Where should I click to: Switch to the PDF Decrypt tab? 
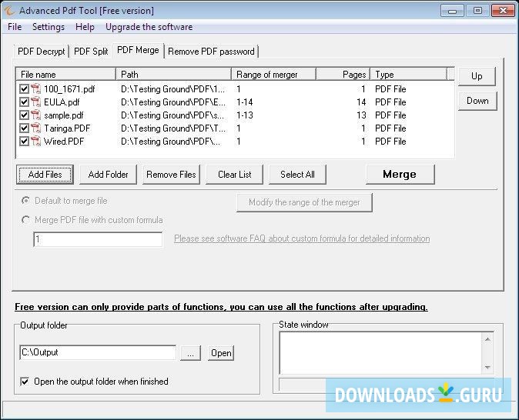click(42, 52)
